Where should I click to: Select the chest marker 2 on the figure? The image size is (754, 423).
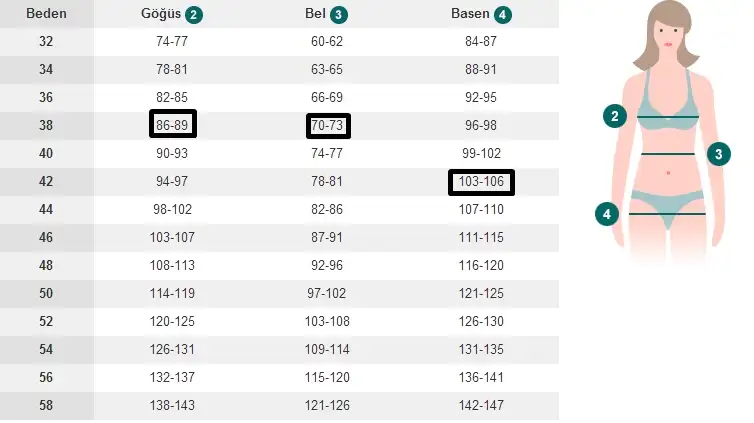coord(616,116)
